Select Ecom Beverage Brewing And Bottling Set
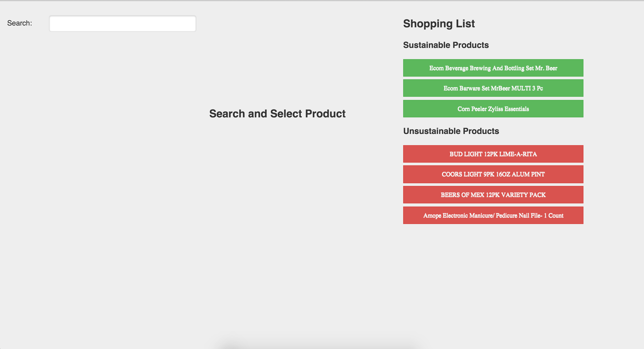Image resolution: width=644 pixels, height=349 pixels. tap(493, 68)
